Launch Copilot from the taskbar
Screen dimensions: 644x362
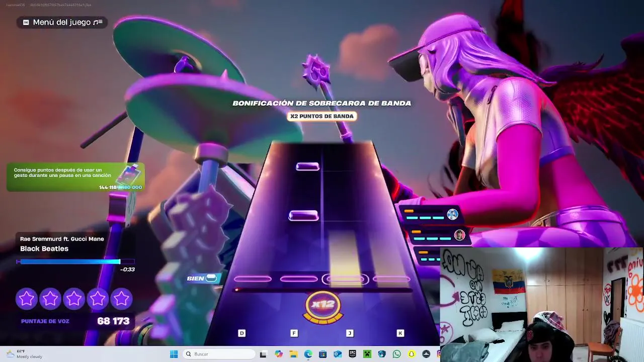point(279,354)
